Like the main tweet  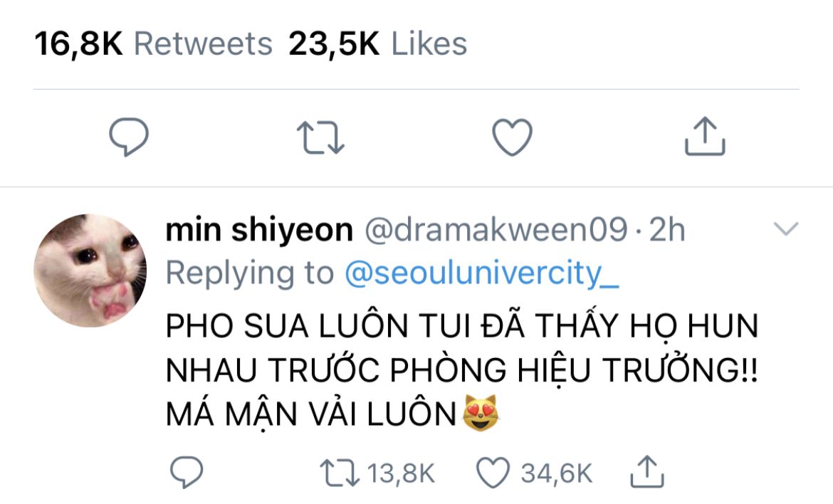tap(512, 137)
